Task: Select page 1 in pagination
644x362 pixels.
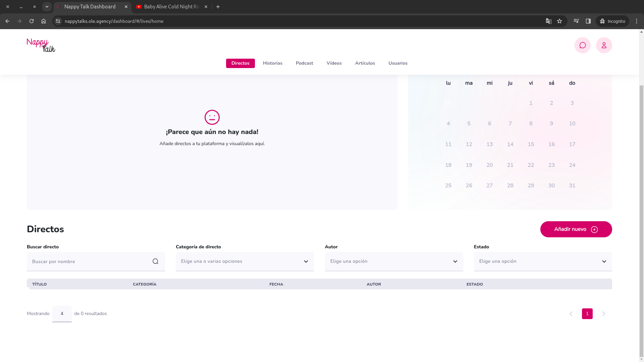Action: point(587,314)
